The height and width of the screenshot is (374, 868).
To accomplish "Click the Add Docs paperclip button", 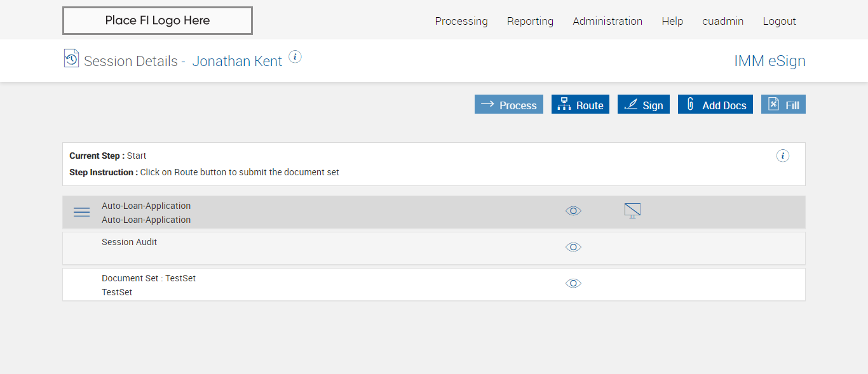I will 715,105.
